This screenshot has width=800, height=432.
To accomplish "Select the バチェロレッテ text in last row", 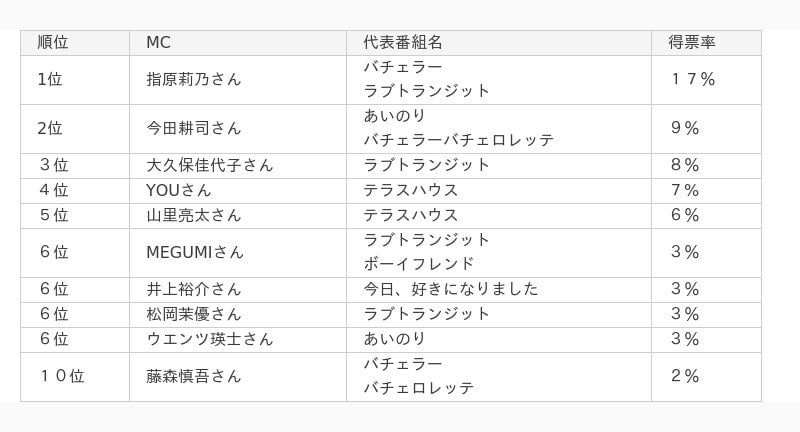I will click(419, 389).
